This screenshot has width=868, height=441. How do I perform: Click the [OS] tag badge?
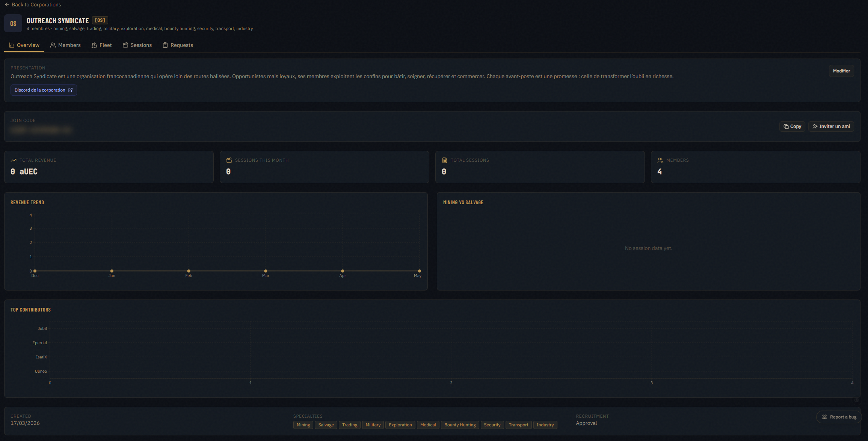point(100,20)
